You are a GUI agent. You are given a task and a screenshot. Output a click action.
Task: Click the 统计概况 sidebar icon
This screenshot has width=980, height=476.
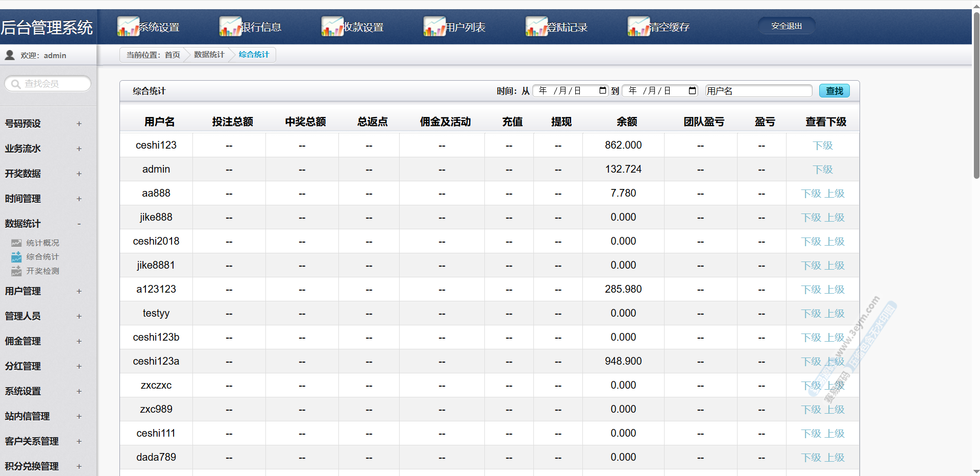tap(16, 243)
